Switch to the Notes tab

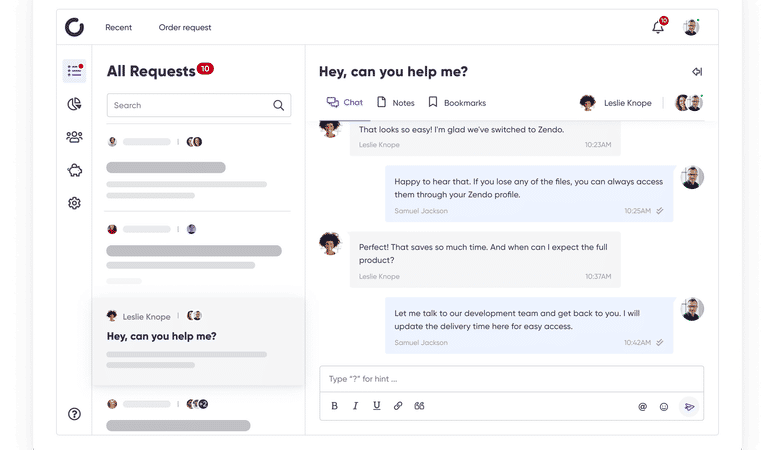click(395, 102)
